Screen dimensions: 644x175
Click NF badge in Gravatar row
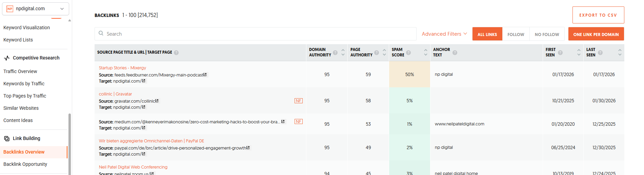pos(299,101)
